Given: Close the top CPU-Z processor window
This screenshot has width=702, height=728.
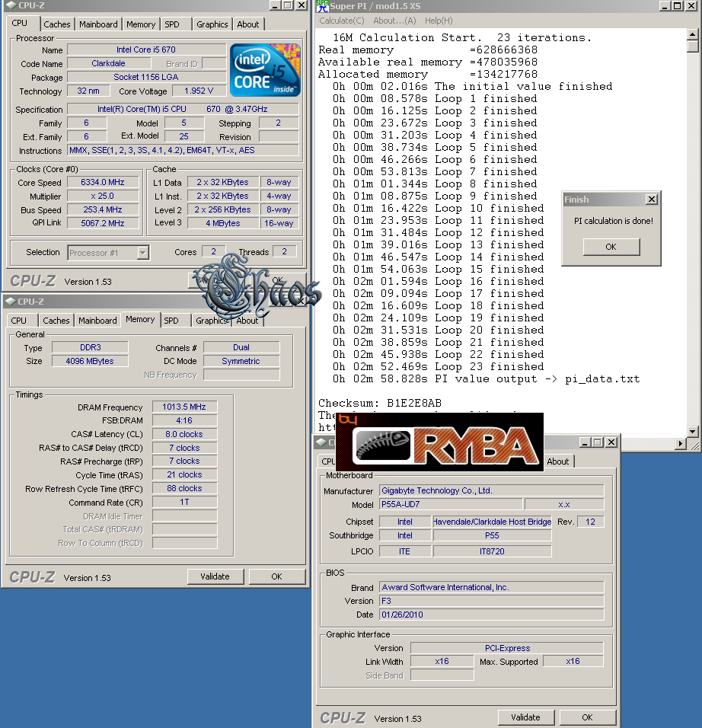Looking at the screenshot, I should pos(302,5).
